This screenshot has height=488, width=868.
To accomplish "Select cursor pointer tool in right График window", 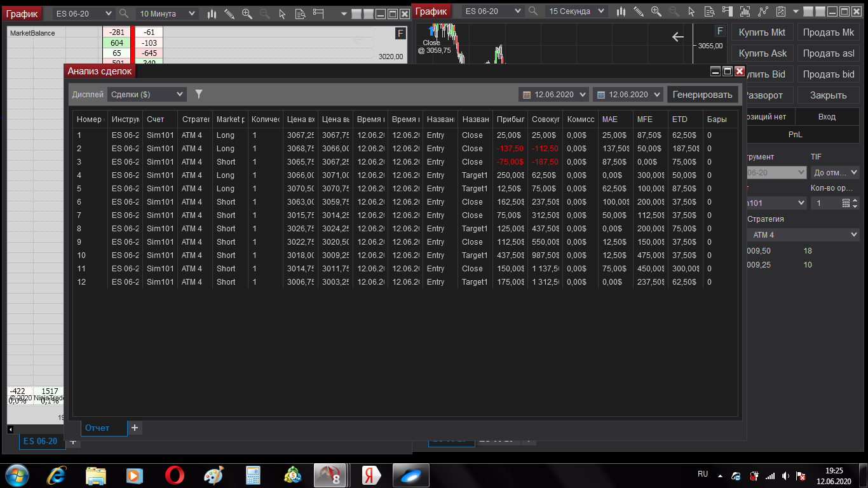I will [692, 11].
